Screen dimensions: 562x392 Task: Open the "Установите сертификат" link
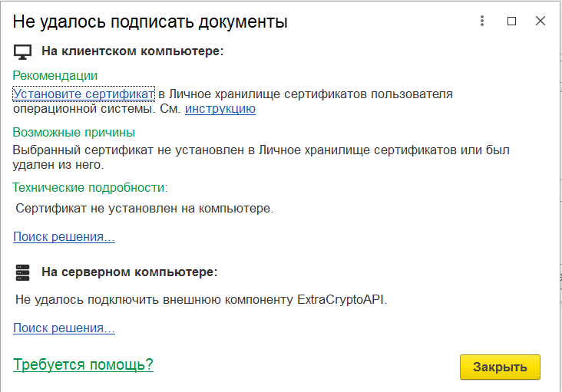point(84,94)
